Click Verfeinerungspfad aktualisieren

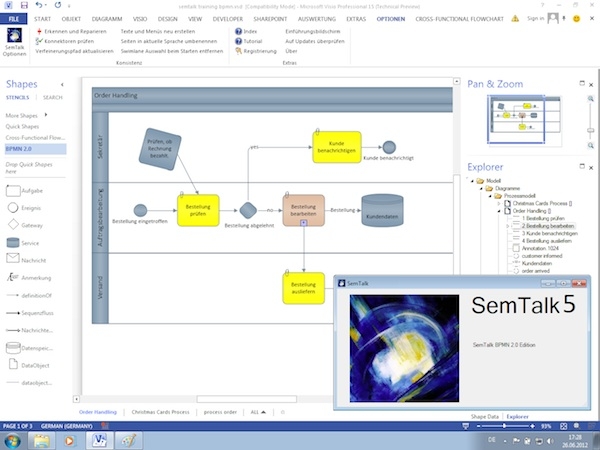coord(74,51)
